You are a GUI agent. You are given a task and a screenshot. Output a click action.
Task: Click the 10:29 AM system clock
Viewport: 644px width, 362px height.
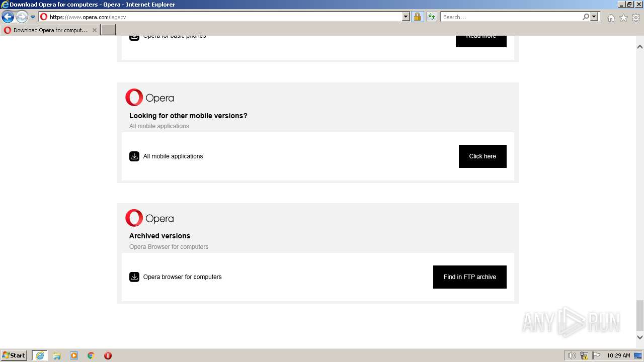pyautogui.click(x=618, y=355)
